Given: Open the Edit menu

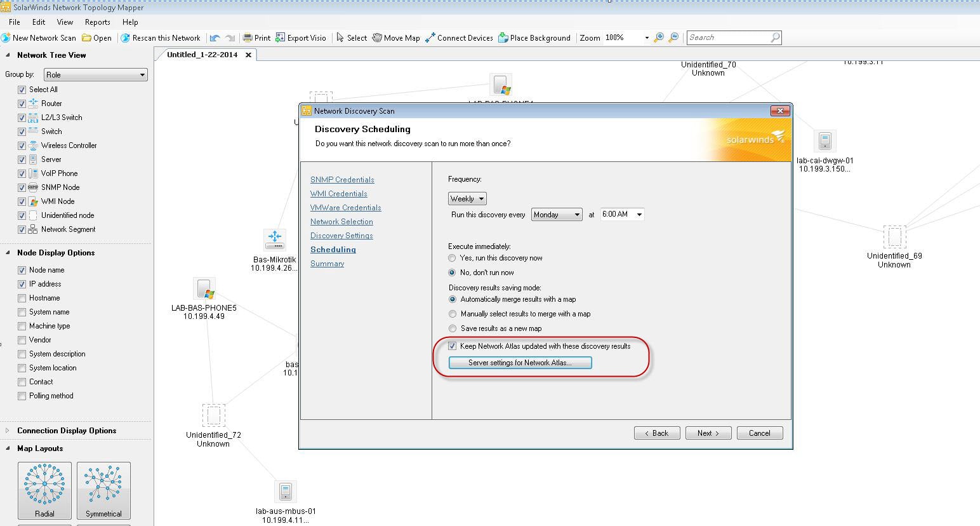Looking at the screenshot, I should [x=39, y=22].
